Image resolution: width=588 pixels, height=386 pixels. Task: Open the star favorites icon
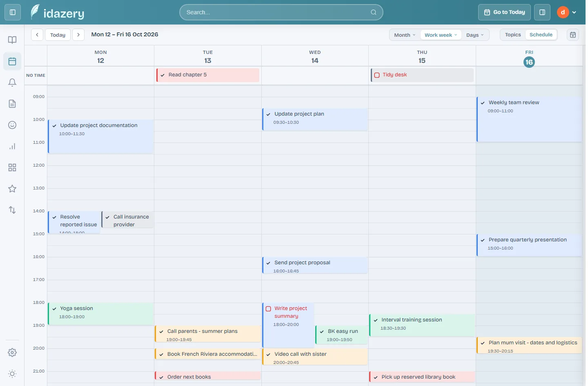(x=12, y=189)
